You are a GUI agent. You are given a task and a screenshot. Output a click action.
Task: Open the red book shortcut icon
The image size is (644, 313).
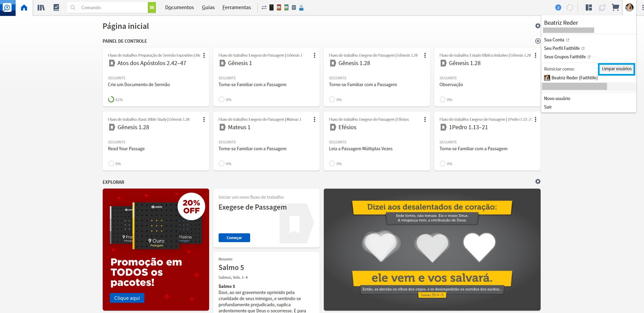tap(279, 7)
